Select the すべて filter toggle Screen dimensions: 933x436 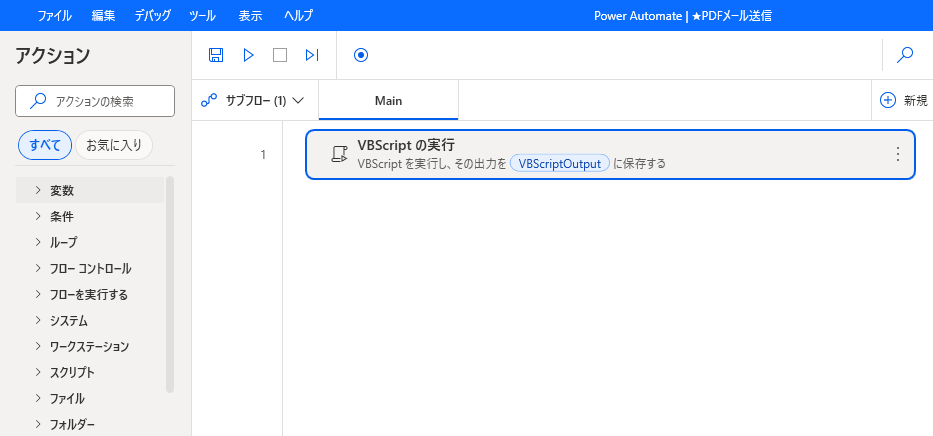[45, 145]
